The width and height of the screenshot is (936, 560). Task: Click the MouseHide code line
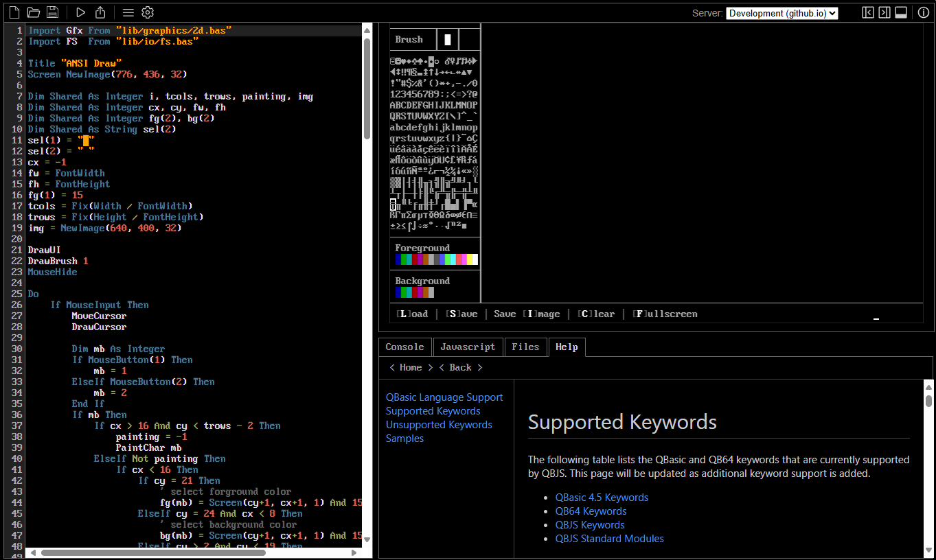52,272
